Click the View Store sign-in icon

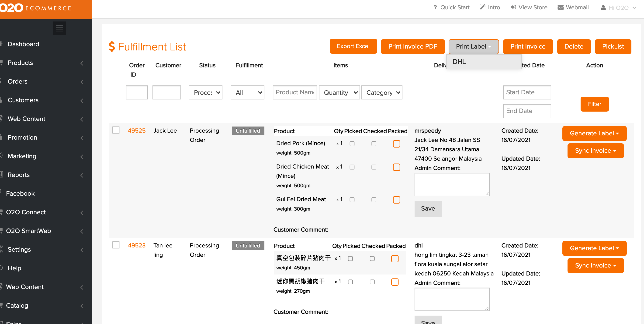pyautogui.click(x=513, y=7)
